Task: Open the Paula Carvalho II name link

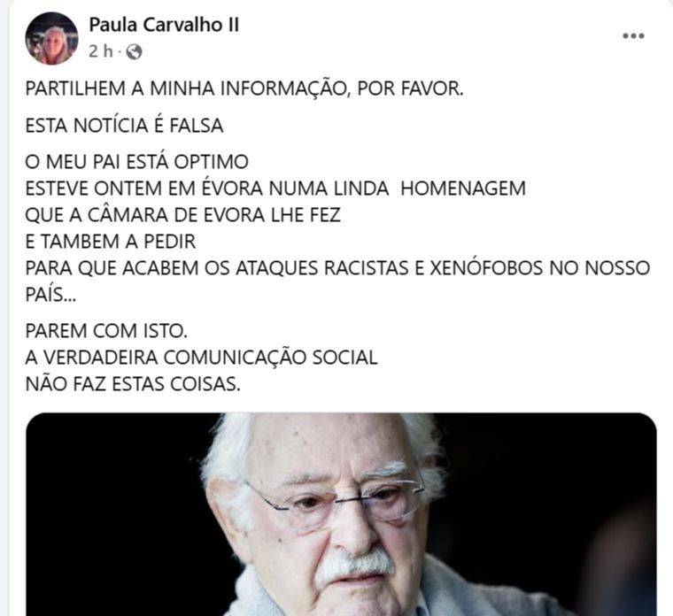Action: tap(164, 25)
